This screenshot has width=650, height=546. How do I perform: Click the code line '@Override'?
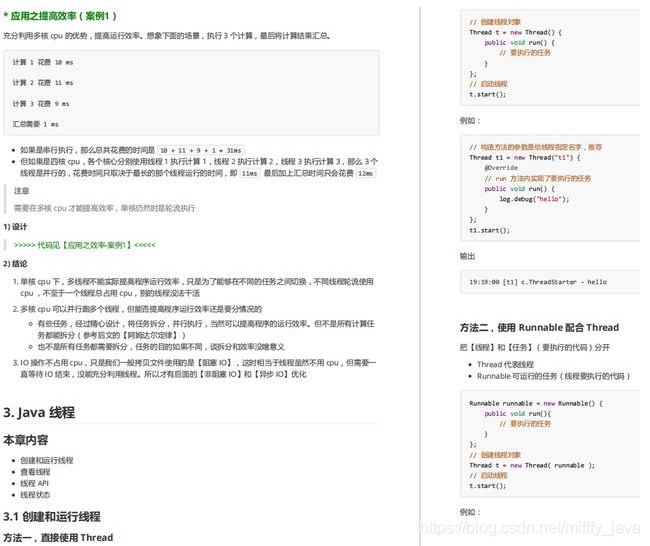501,168
